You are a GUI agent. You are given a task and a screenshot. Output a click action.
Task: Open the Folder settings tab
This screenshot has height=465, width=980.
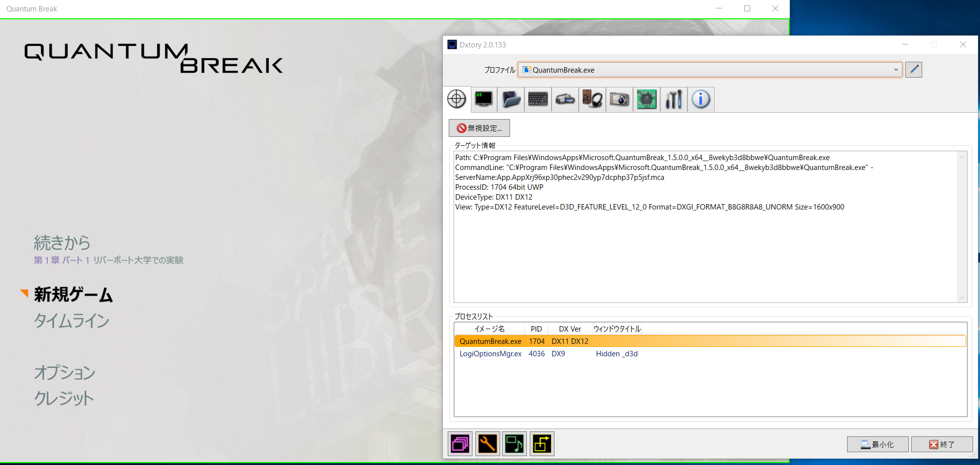pyautogui.click(x=511, y=99)
